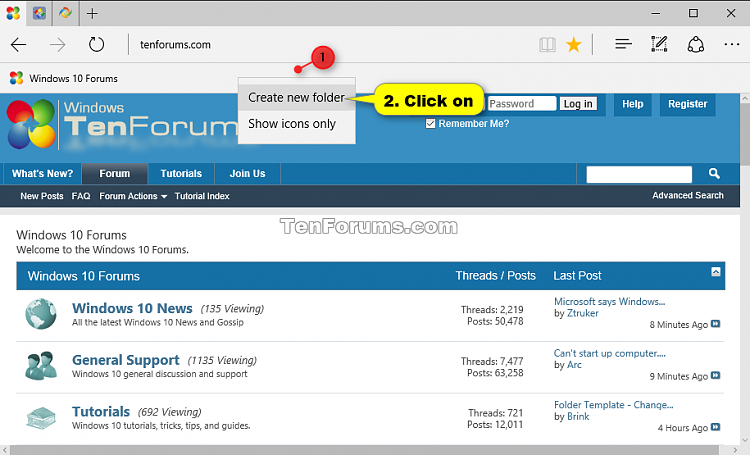Open the Tutorials forum link
This screenshot has height=455, width=750.
click(x=101, y=411)
